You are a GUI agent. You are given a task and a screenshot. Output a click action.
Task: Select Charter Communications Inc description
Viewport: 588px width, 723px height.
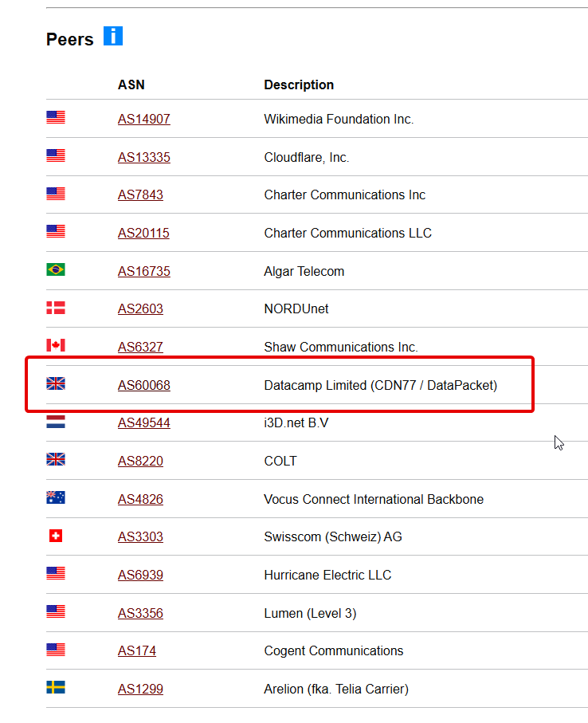click(x=345, y=195)
